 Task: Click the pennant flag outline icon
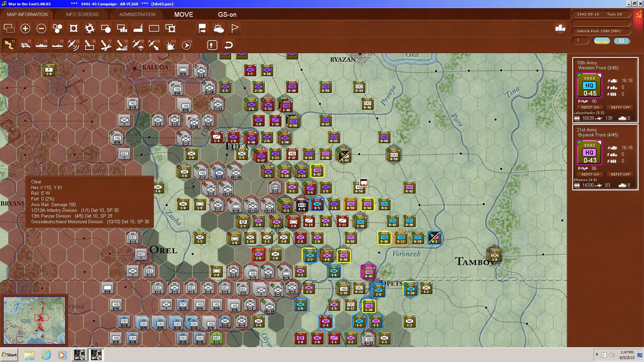(x=235, y=28)
